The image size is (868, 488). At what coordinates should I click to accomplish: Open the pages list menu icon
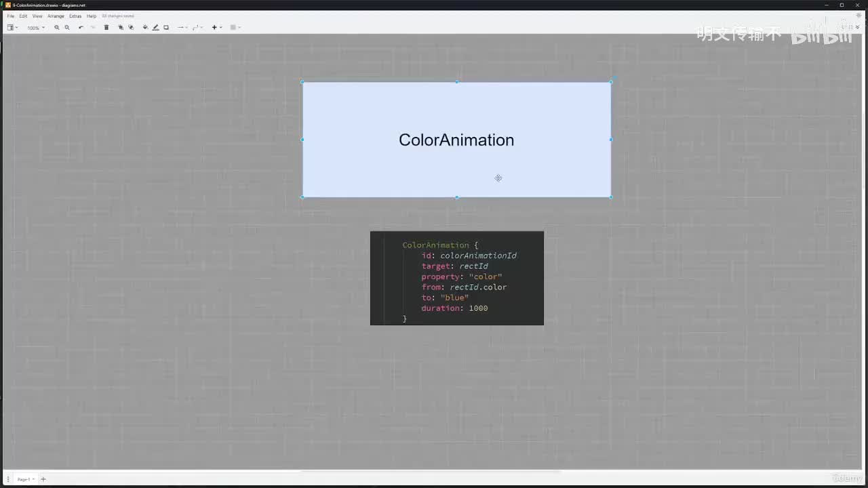click(x=8, y=479)
